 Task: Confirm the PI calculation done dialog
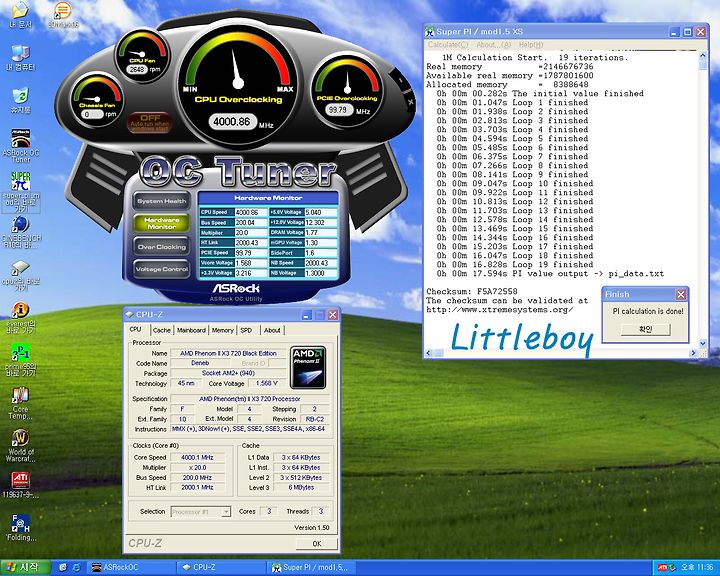[x=646, y=329]
